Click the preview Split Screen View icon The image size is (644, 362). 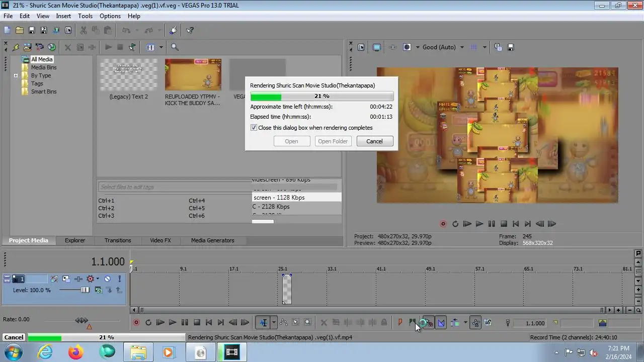coord(407,47)
